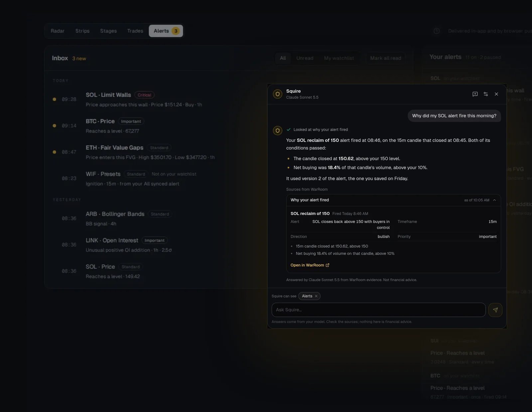
Task: Click the delivery info icon at top right
Action: pyautogui.click(x=437, y=31)
